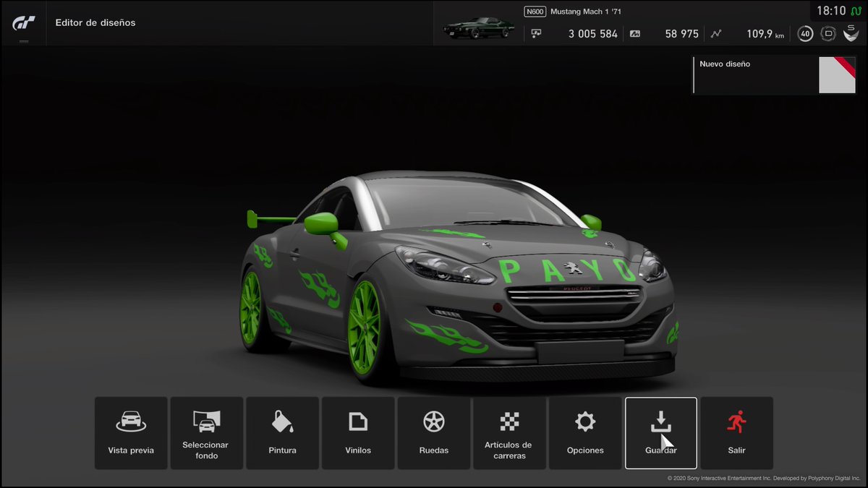Click the mileage points icon beside 58 975
868x488 pixels.
tap(635, 33)
